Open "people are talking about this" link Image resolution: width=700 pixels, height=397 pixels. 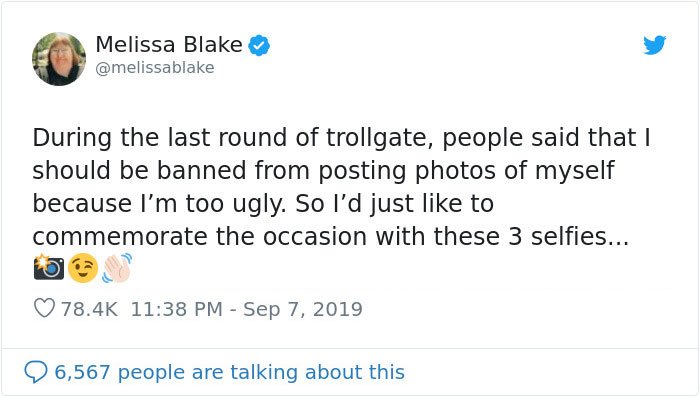[x=261, y=372]
